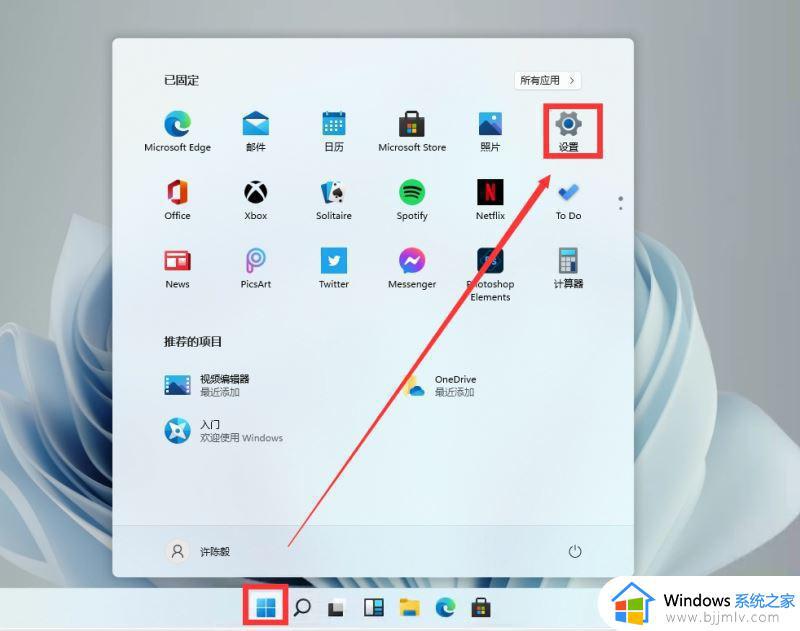Open the Xbox app
Image resolution: width=800 pixels, height=631 pixels.
tap(256, 199)
